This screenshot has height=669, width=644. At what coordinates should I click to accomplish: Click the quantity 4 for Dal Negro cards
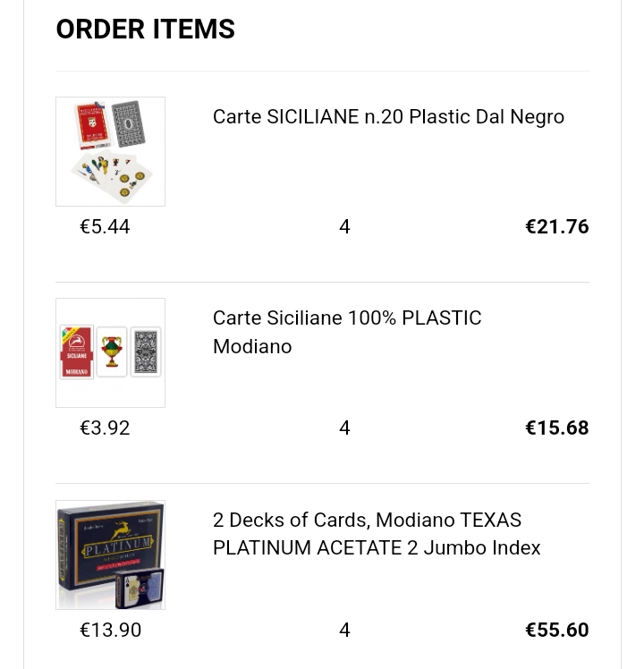pyautogui.click(x=345, y=226)
